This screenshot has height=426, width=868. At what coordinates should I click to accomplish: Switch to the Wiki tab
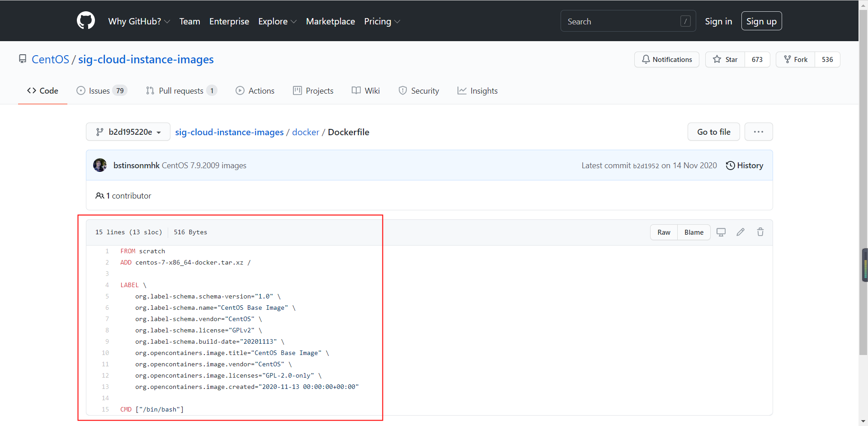pos(366,90)
